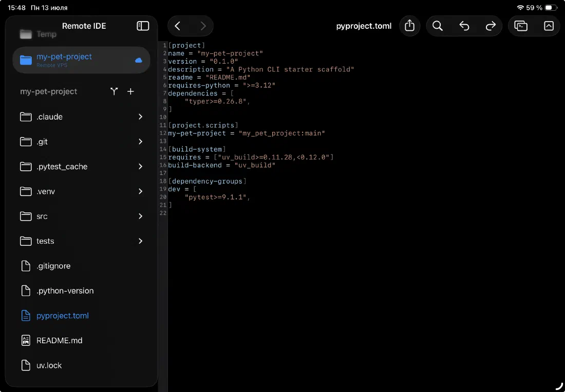Click the uv_build requires line
The width and height of the screenshot is (565, 392).
pos(251,158)
